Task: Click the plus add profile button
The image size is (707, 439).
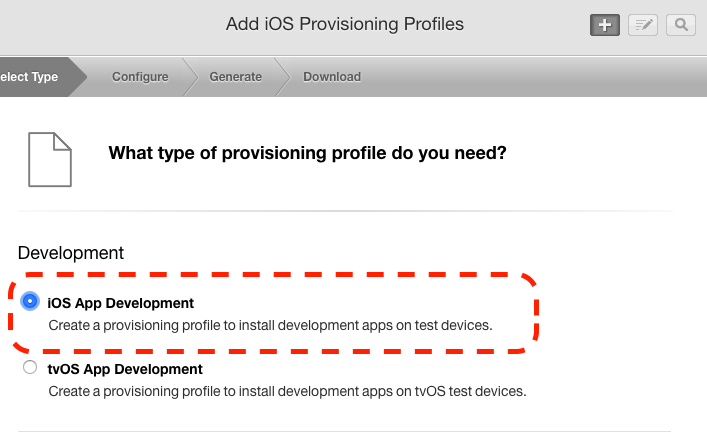Action: tap(605, 25)
